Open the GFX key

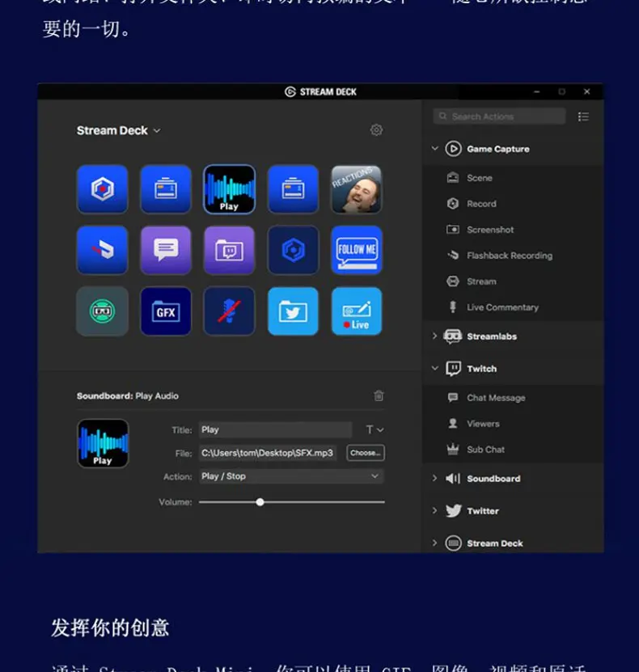click(166, 311)
